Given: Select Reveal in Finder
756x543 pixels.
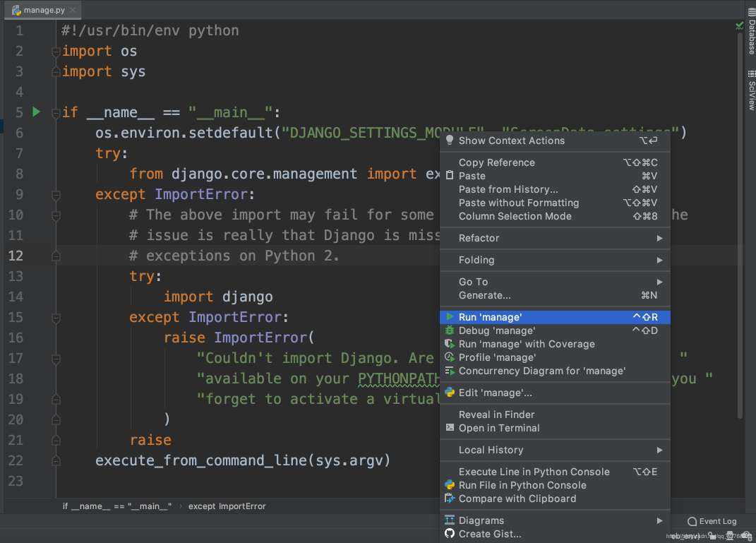Looking at the screenshot, I should (x=555, y=414).
